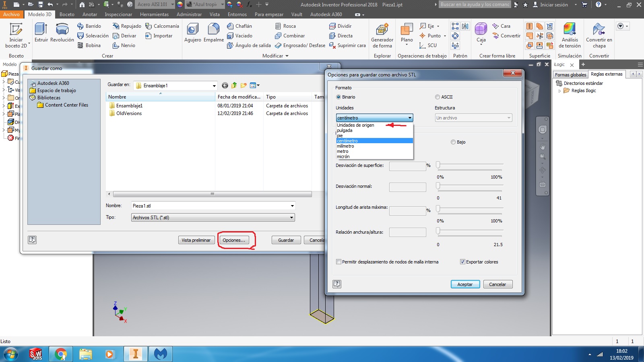Open the Herramientas ribbon tab
Screen dimensions: 644x362
coord(154,14)
